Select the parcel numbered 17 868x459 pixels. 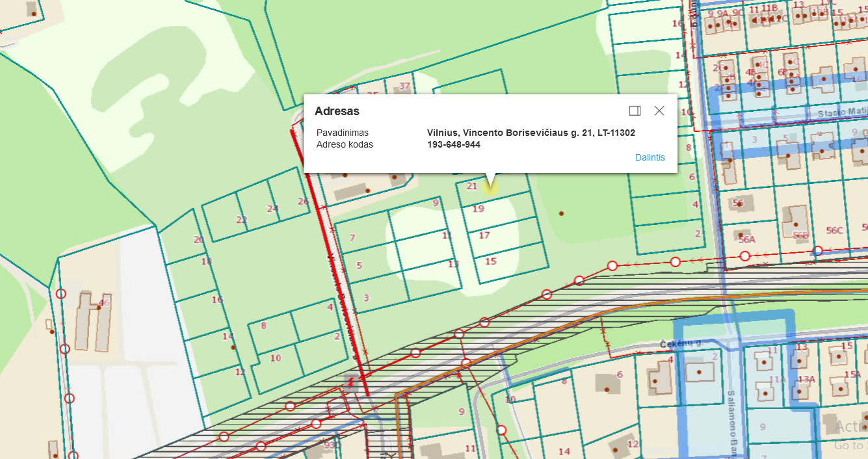pos(484,235)
